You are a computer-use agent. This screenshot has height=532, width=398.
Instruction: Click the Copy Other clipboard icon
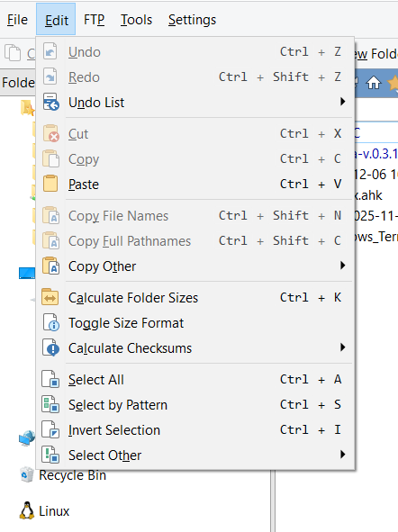(51, 266)
